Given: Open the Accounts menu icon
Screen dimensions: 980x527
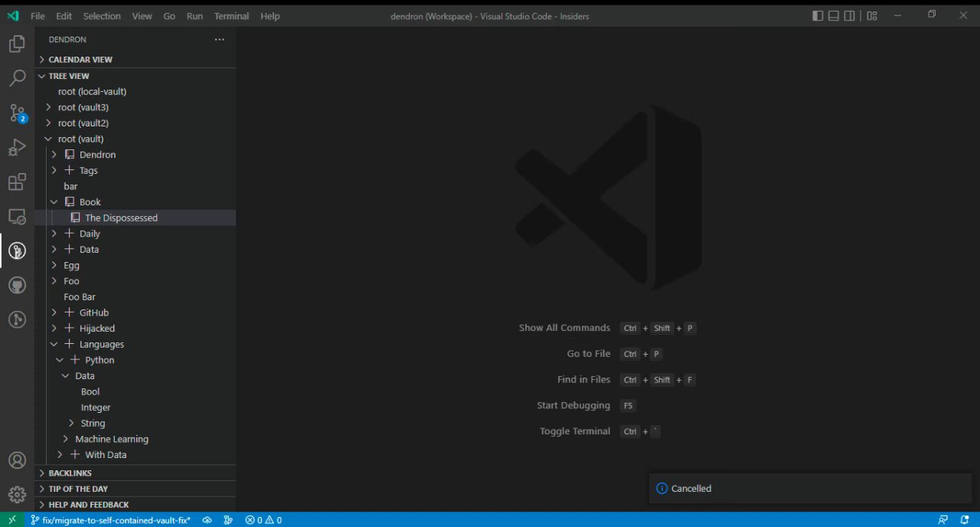Looking at the screenshot, I should [17, 460].
